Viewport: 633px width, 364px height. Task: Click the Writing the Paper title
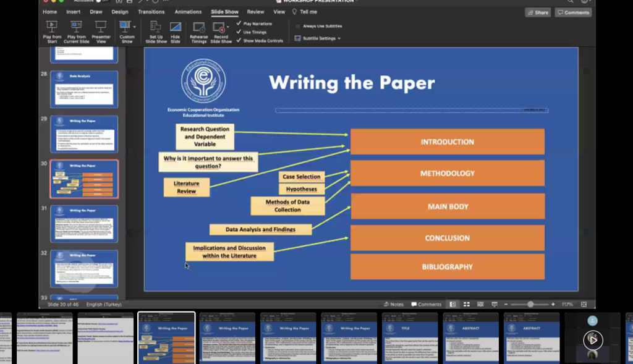(352, 83)
